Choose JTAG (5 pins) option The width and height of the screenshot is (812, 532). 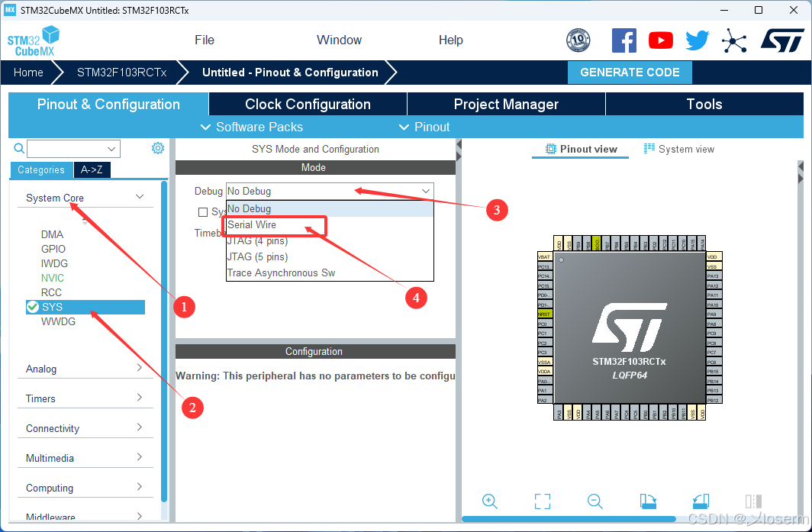[x=330, y=257]
